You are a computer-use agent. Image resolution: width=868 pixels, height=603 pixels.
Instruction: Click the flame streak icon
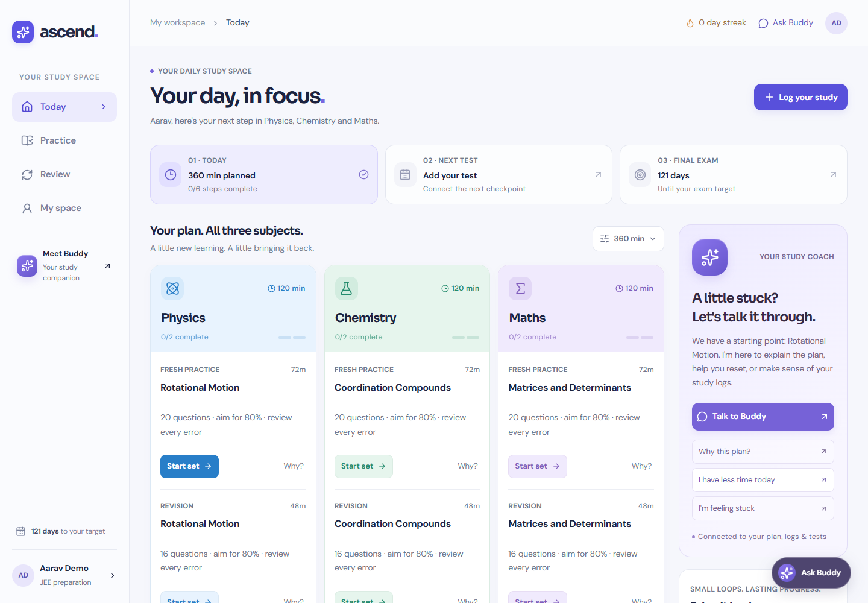point(690,23)
